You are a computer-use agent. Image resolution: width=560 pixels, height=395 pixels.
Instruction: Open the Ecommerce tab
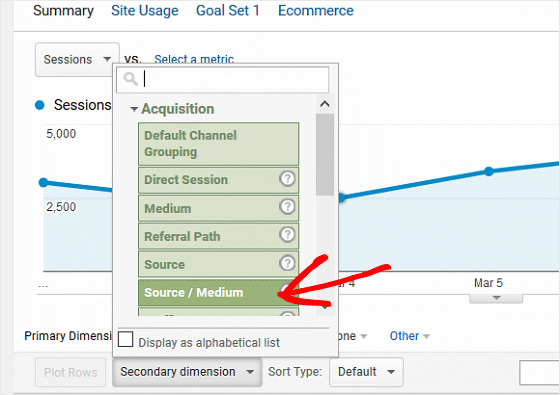click(316, 11)
